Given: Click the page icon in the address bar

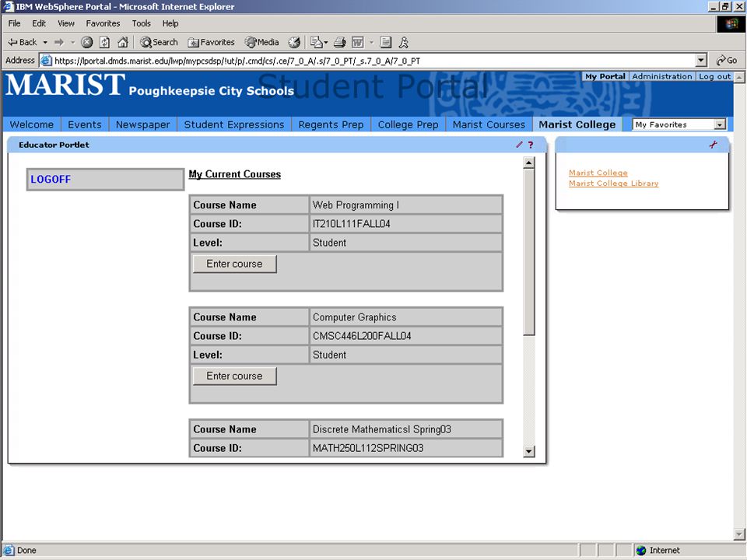Looking at the screenshot, I should pyautogui.click(x=46, y=61).
